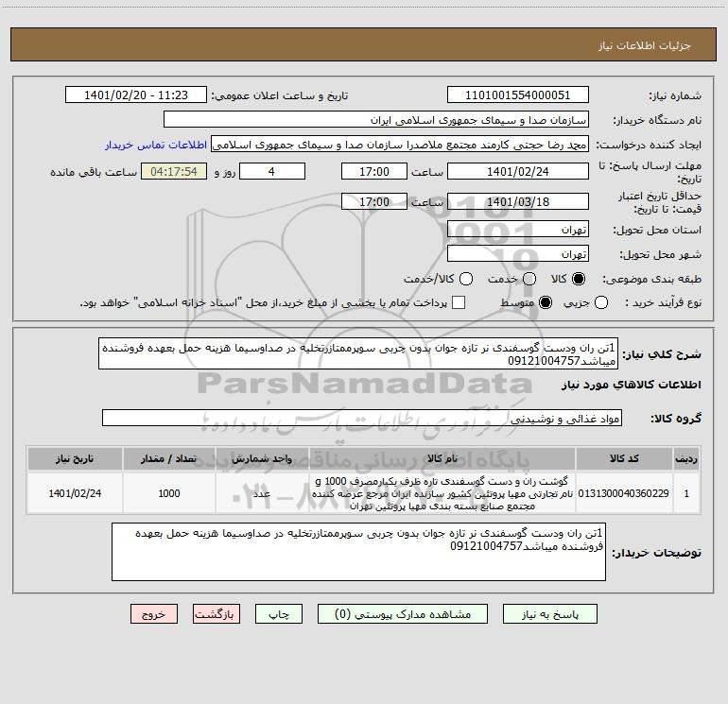Click the شرح کلی نیاز description box

click(x=358, y=353)
